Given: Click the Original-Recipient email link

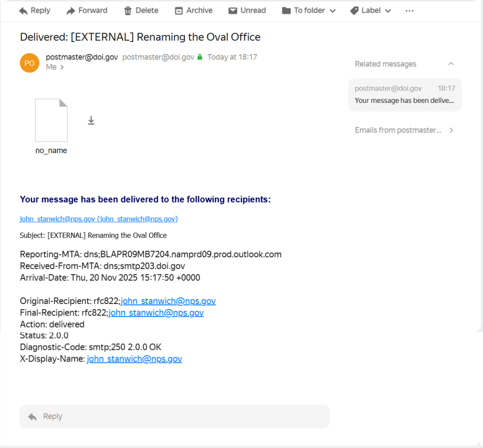Looking at the screenshot, I should tap(168, 301).
